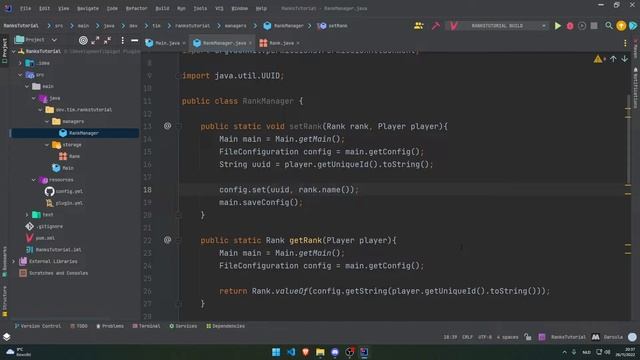Expand all in the Project panel
640x360 pixels.
[96, 40]
